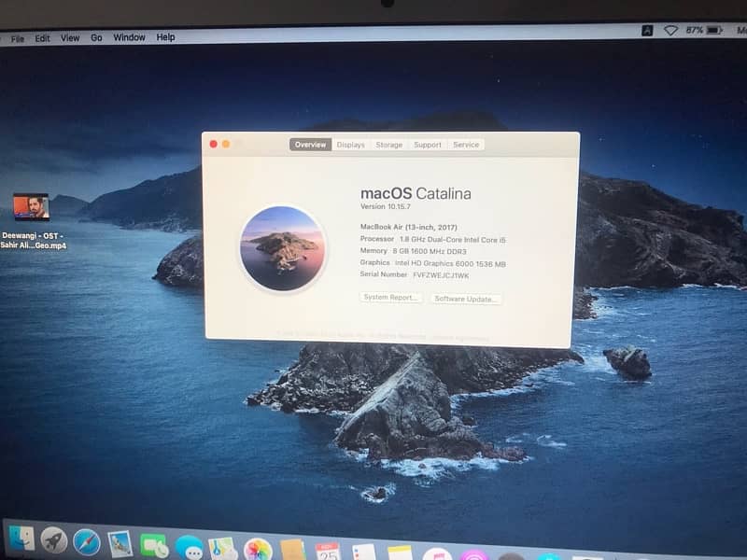Open the Go menu

pyautogui.click(x=96, y=38)
